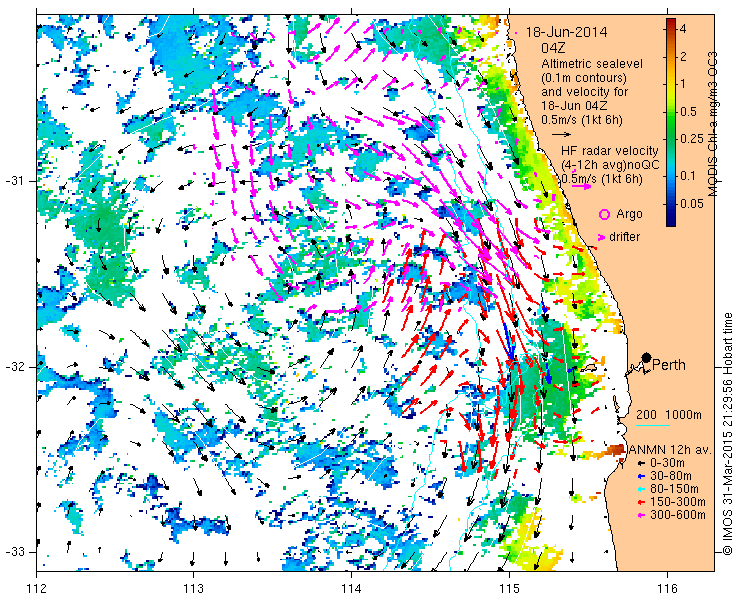
Task: Click the latitude axis label "-31"
Action: (14, 181)
